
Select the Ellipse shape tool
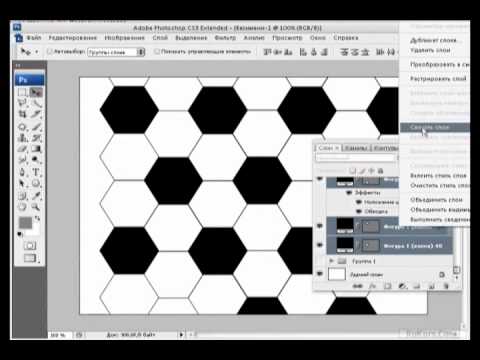(36, 183)
